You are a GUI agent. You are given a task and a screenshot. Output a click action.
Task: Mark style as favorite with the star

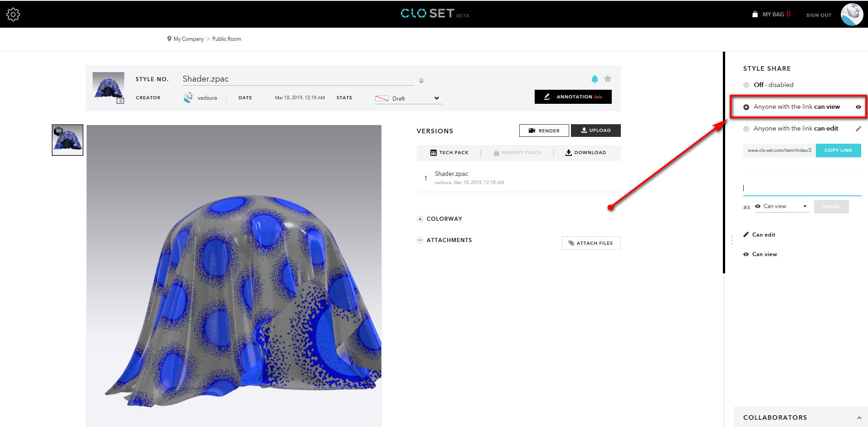(x=608, y=79)
